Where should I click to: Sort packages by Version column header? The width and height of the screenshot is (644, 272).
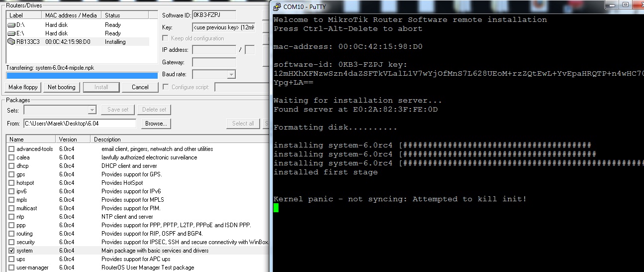point(74,139)
